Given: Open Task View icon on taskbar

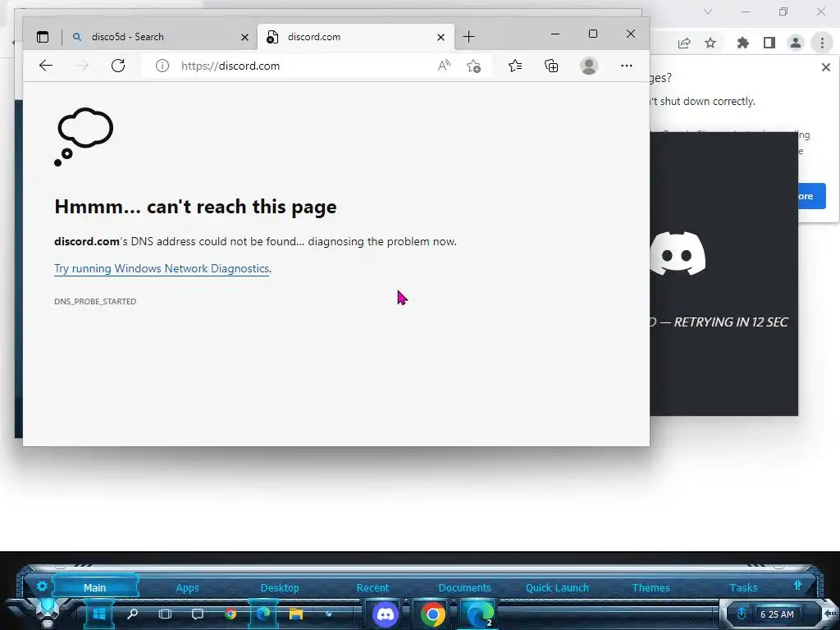Looking at the screenshot, I should (x=165, y=614).
